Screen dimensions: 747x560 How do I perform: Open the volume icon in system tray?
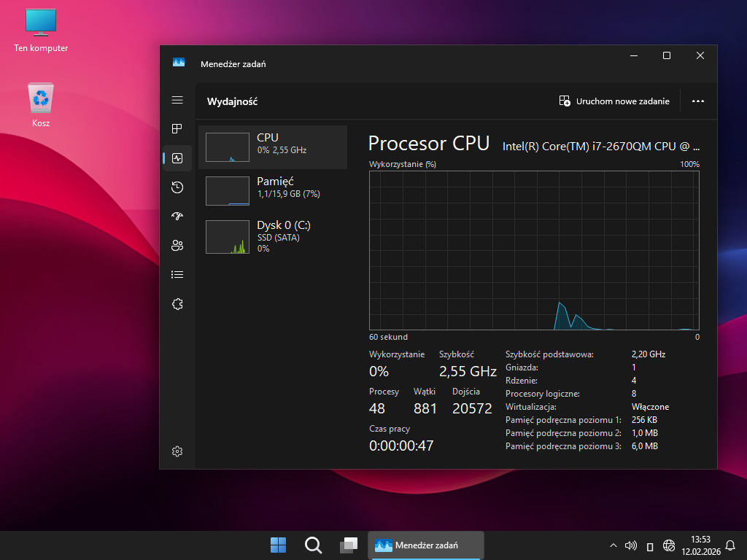pos(631,545)
